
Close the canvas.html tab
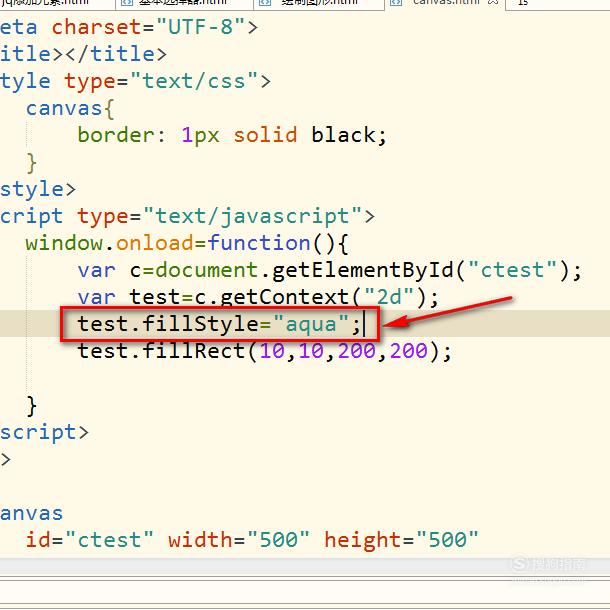(x=493, y=2)
